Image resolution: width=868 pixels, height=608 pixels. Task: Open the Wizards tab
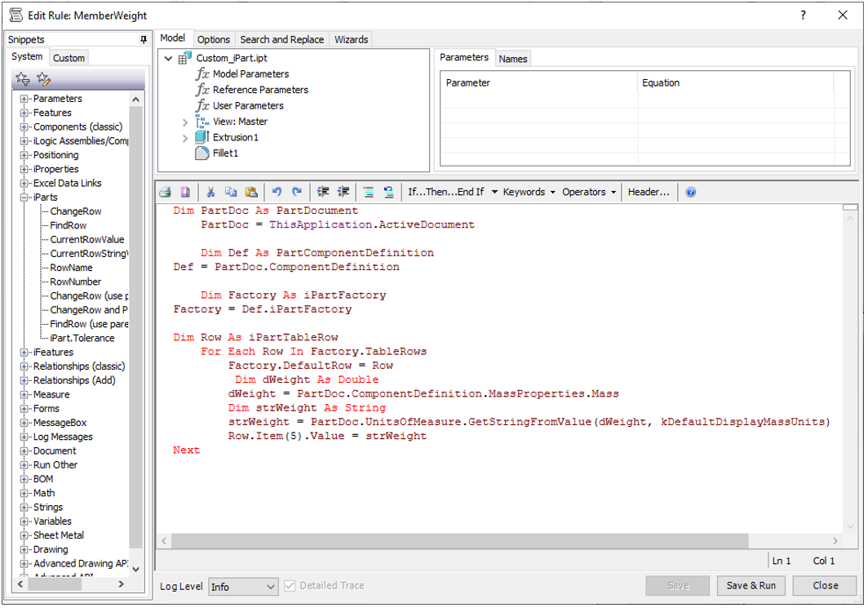click(352, 40)
